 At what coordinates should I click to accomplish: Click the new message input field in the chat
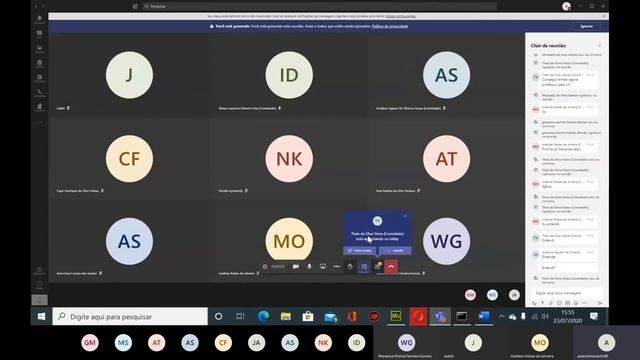coord(567,293)
